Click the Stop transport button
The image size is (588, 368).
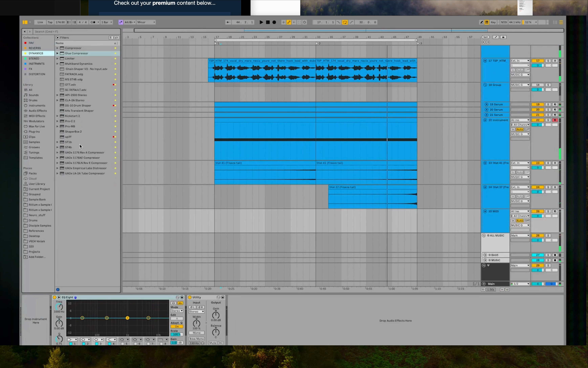click(x=268, y=22)
